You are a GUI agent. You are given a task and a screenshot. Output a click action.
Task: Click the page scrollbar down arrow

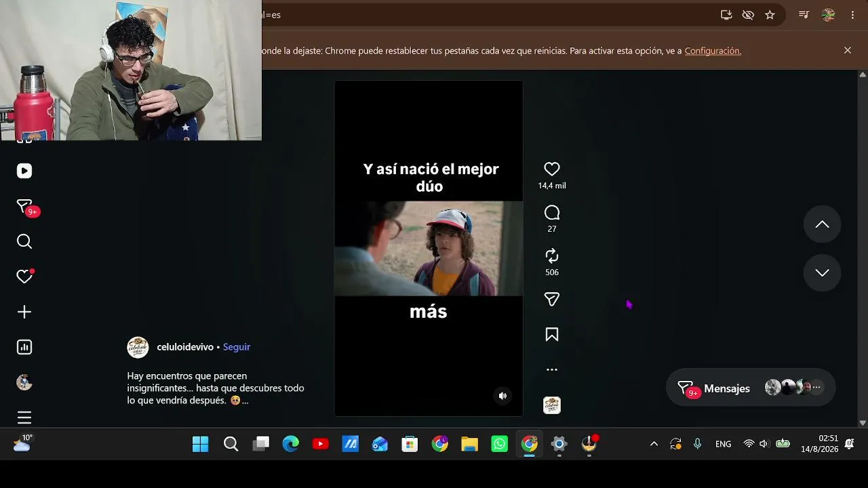point(863,423)
